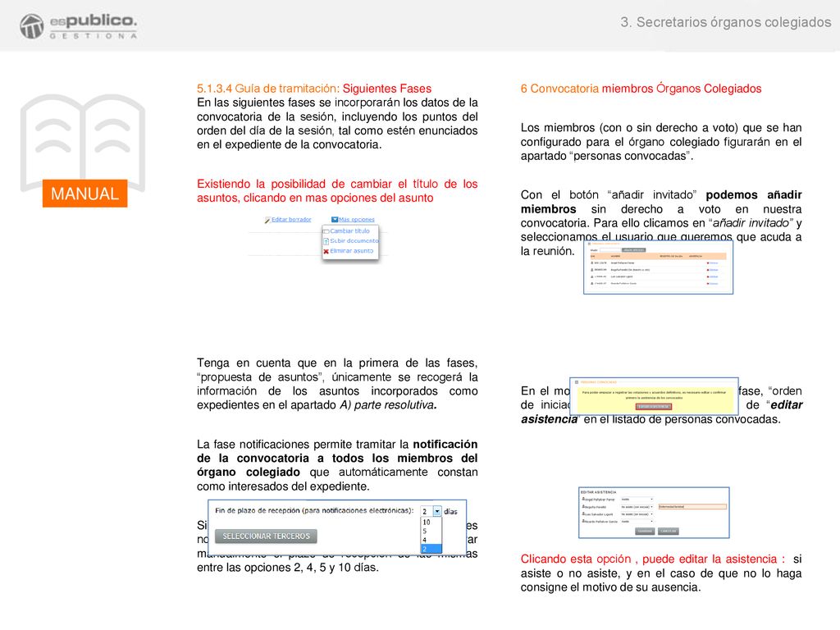The width and height of the screenshot is (840, 630).
Task: Click Eliminar on the first convocada person row
Action: [714, 263]
